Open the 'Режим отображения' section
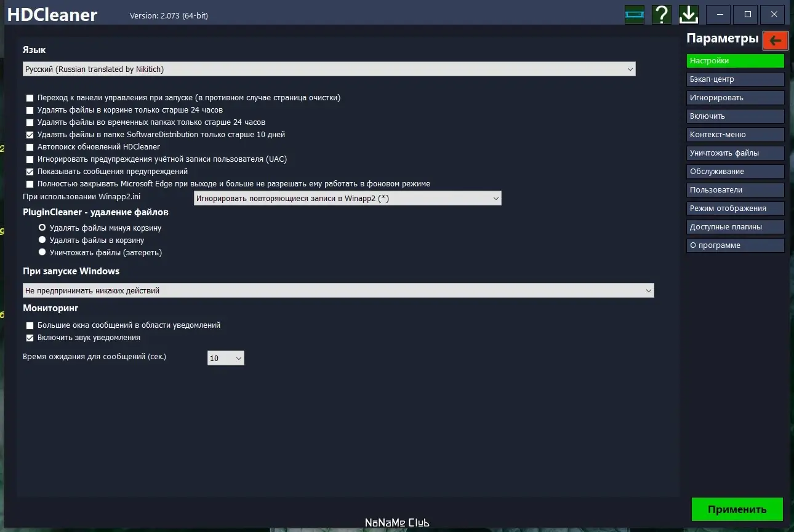 pos(736,208)
